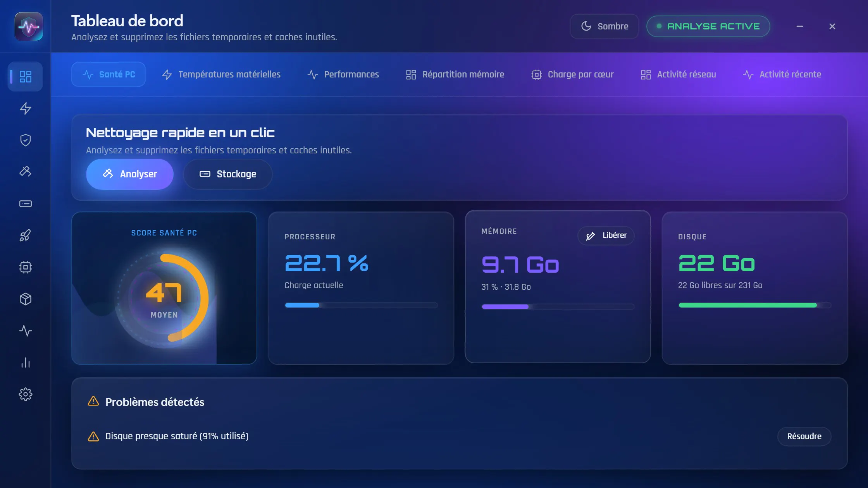Select the lightning bolt sidebar icon

(x=25, y=108)
